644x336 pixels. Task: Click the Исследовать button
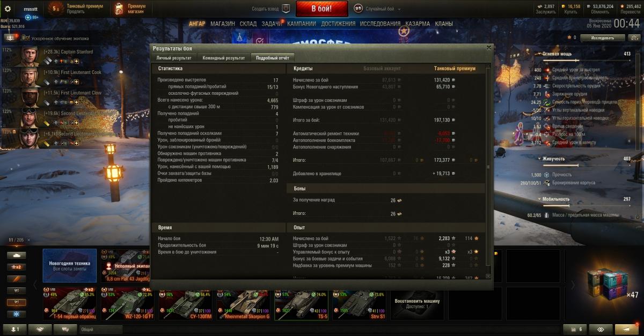pyautogui.click(x=603, y=38)
